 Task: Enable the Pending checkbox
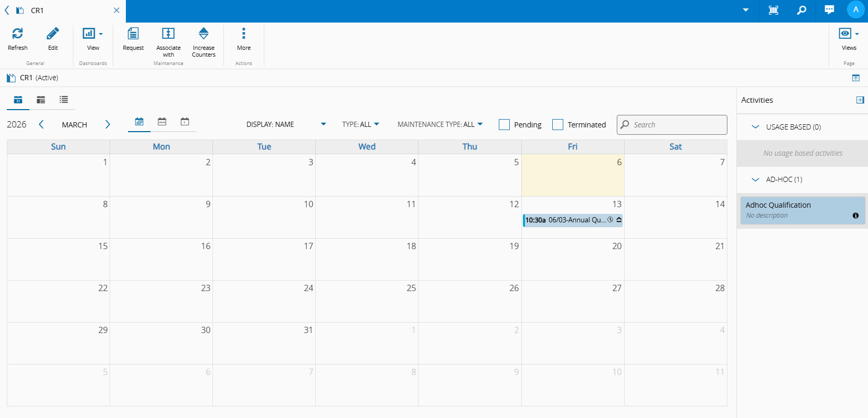coord(505,125)
